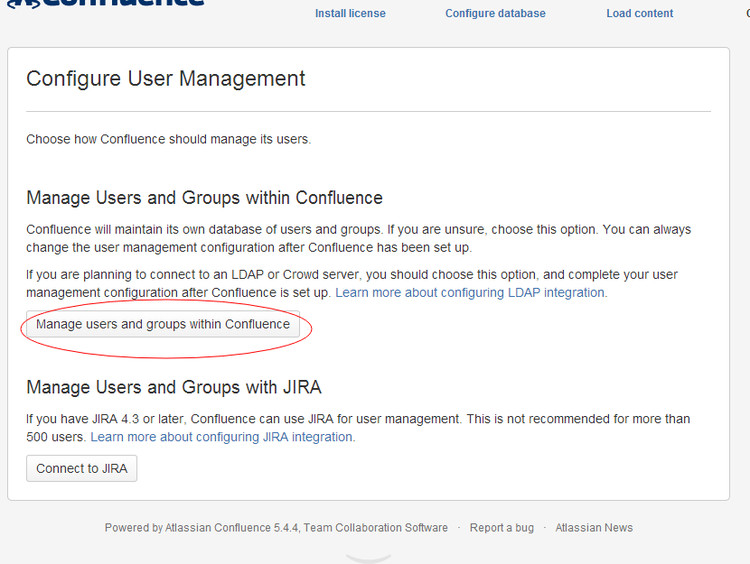Click Powered by Atlassian Confluence 5.4.4 footer text

click(276, 528)
